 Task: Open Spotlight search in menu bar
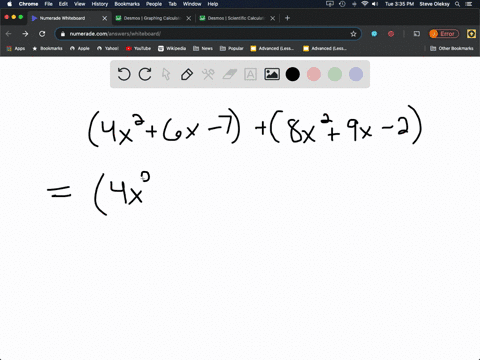tap(457, 4)
